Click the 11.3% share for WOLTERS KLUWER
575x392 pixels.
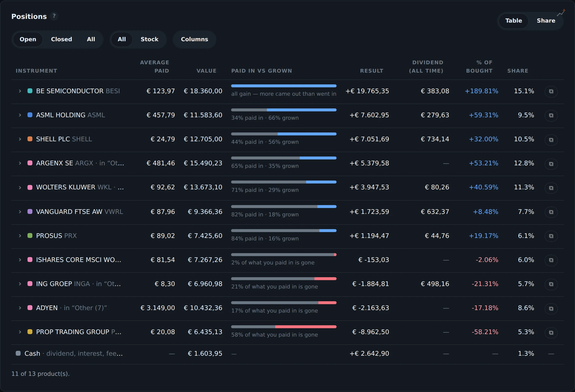524,187
